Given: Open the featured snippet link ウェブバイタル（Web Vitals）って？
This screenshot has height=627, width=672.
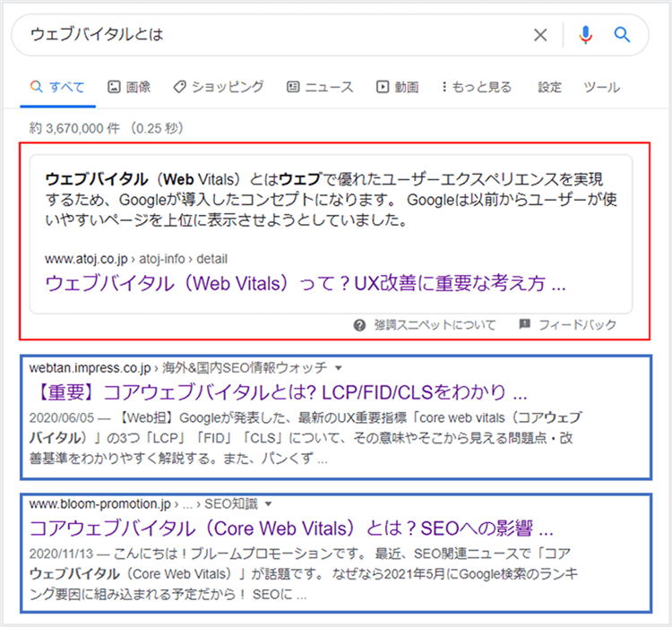Looking at the screenshot, I should pyautogui.click(x=306, y=283).
